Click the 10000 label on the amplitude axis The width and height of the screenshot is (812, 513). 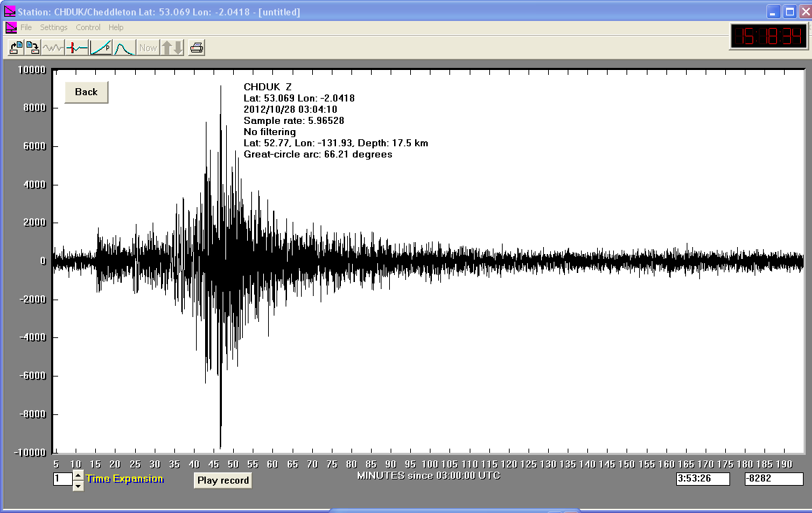tap(32, 70)
